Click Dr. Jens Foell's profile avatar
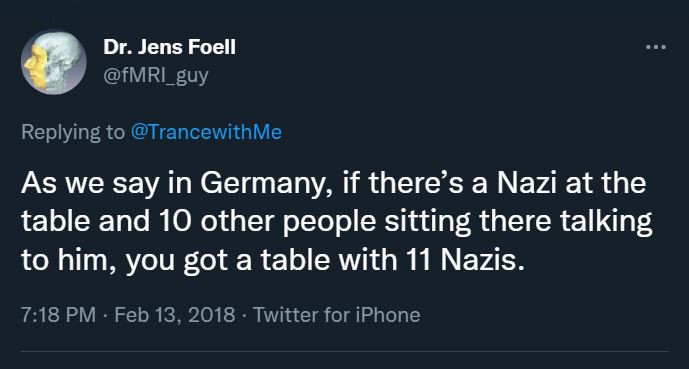The width and height of the screenshot is (689, 369). [54, 62]
